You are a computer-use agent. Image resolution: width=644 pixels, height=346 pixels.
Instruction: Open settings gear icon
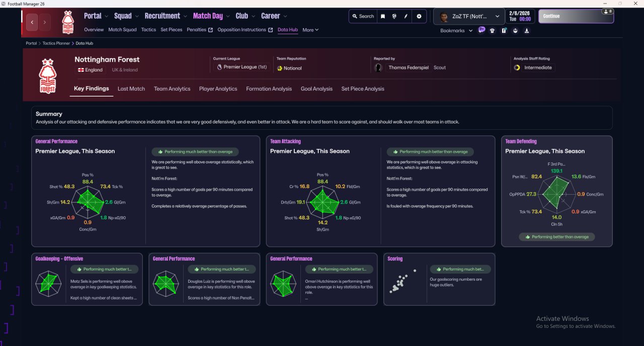pos(419,16)
